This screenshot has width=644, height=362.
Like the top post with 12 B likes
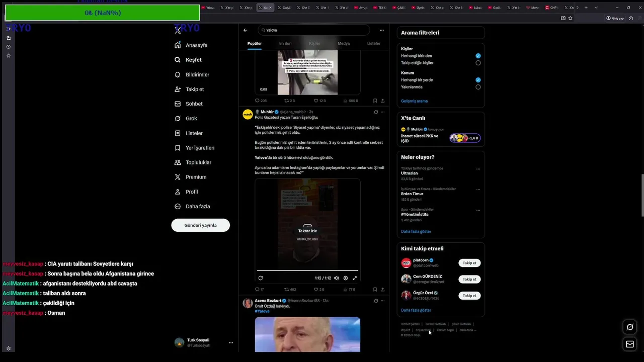319,101
